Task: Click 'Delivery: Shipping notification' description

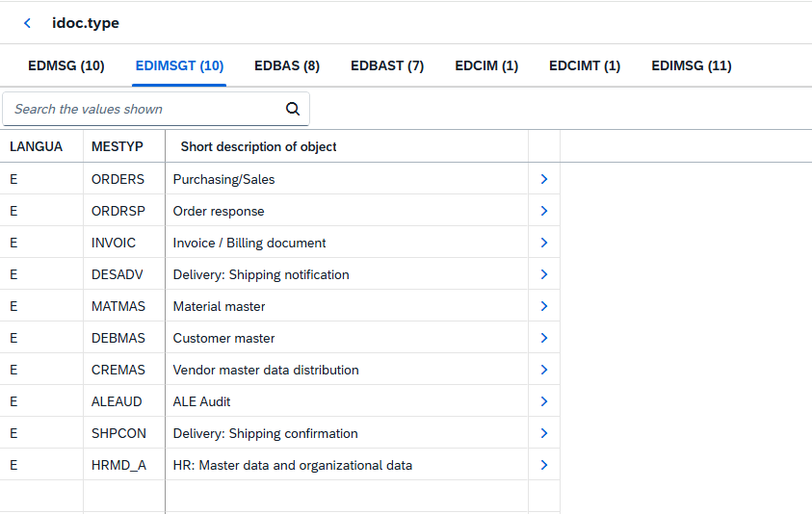Action: click(x=261, y=274)
